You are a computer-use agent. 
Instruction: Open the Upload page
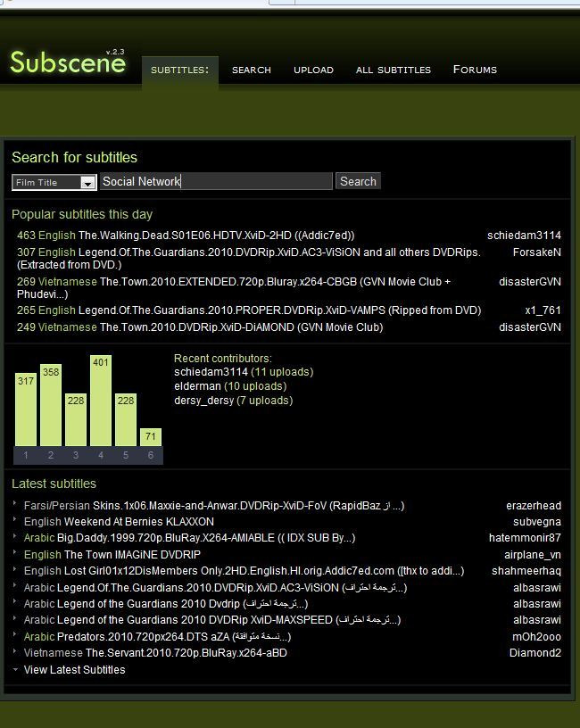(x=313, y=70)
